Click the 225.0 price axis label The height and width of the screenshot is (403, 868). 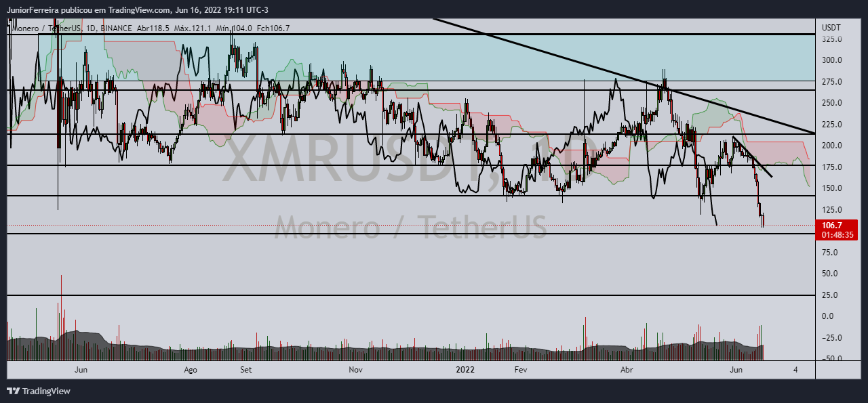[831, 124]
